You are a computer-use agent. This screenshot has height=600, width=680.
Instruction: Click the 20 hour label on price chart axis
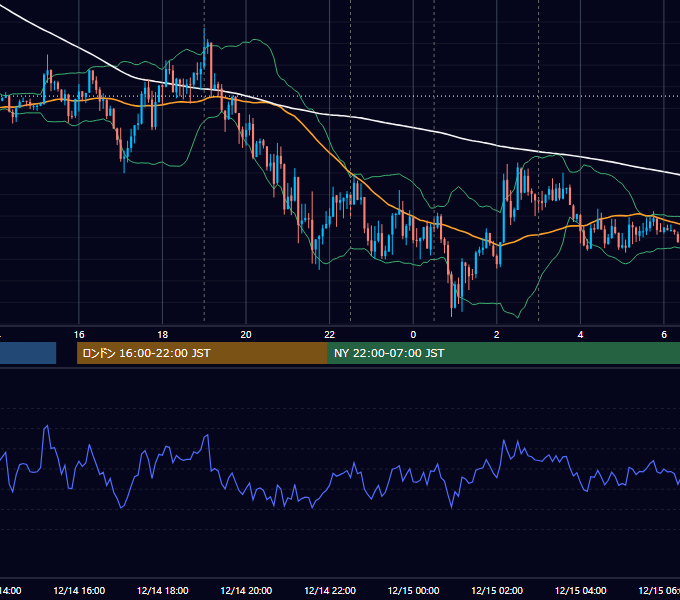246,335
